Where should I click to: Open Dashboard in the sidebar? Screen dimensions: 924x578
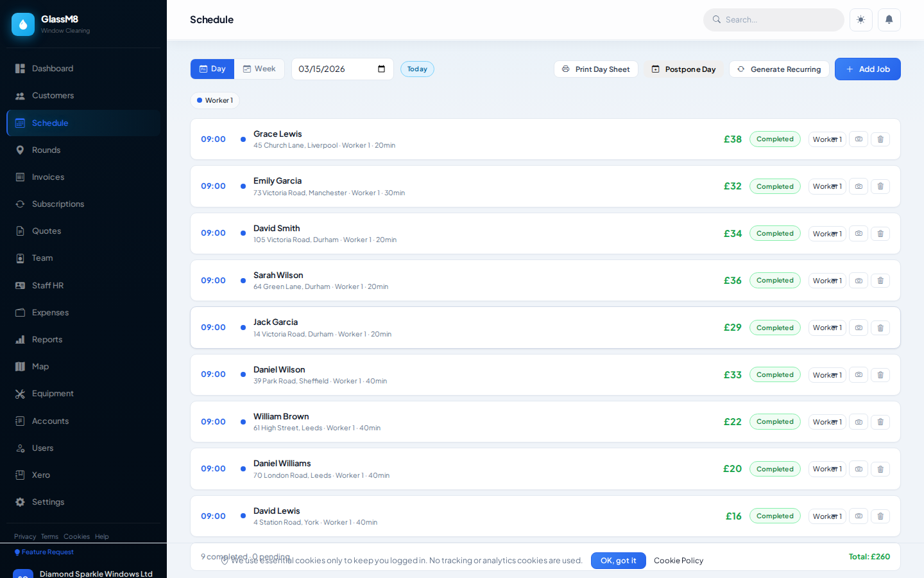[x=83, y=69]
